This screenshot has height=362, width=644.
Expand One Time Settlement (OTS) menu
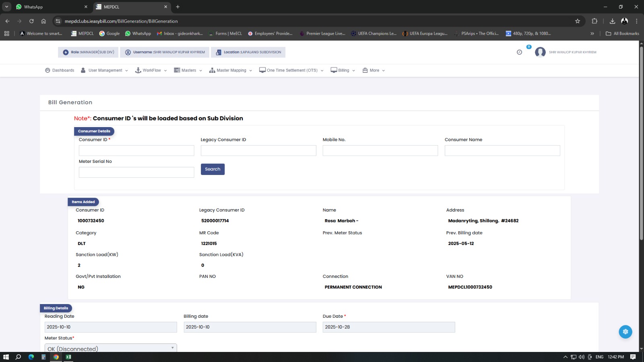291,70
